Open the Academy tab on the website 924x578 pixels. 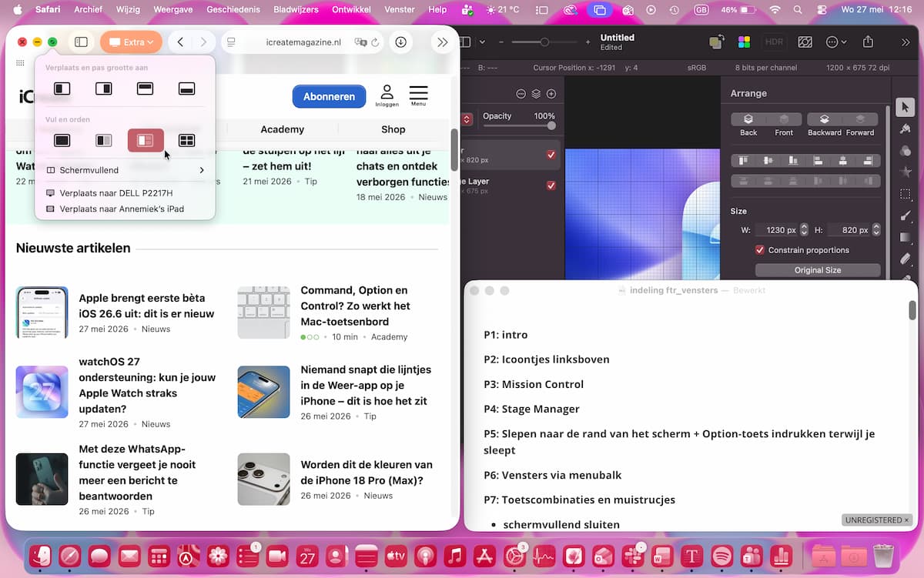(x=283, y=129)
